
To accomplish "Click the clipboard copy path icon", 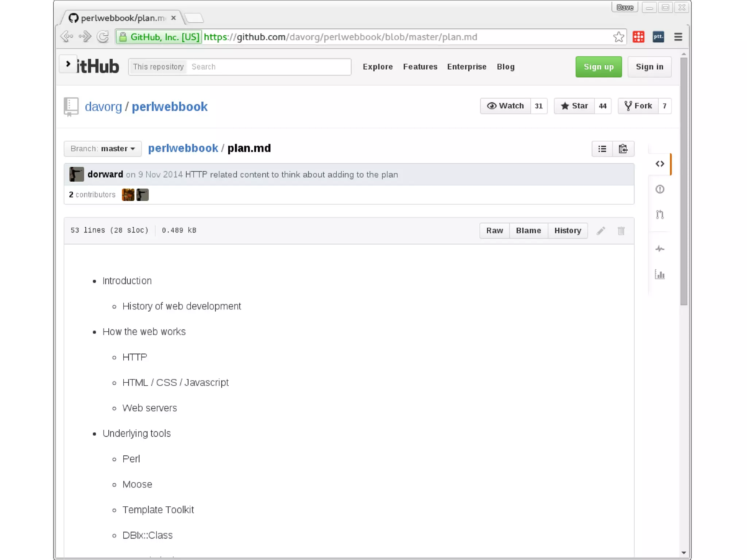I will 623,149.
